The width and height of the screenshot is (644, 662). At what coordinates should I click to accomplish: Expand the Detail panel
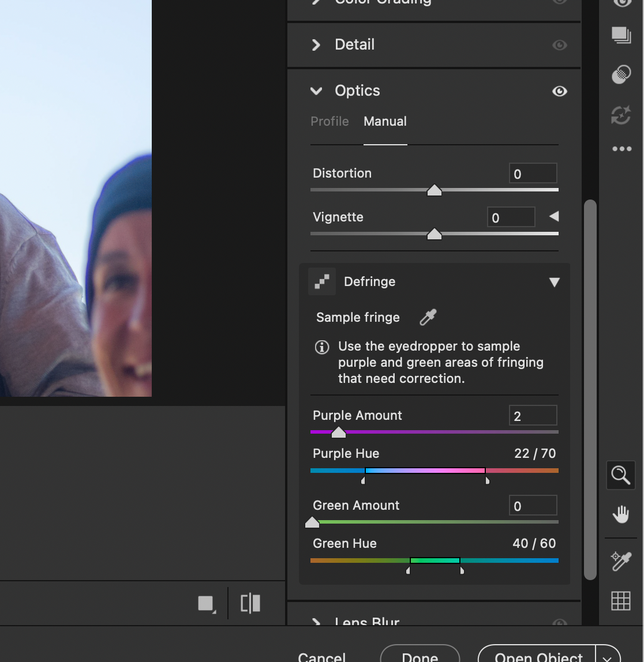[x=316, y=45]
